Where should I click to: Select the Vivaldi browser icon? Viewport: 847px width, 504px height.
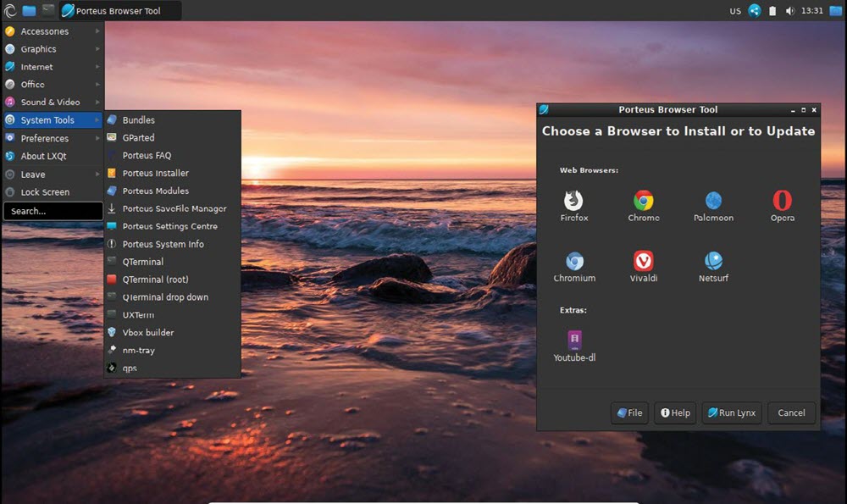click(643, 262)
